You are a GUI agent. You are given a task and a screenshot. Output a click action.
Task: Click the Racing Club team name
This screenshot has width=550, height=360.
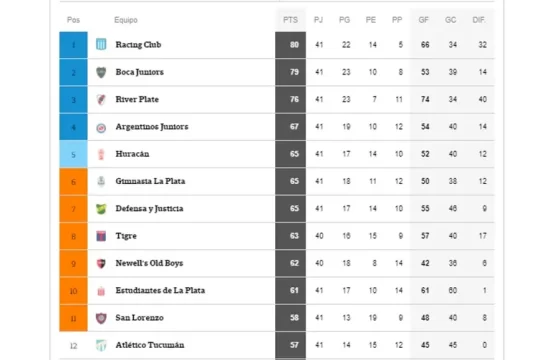tap(138, 45)
